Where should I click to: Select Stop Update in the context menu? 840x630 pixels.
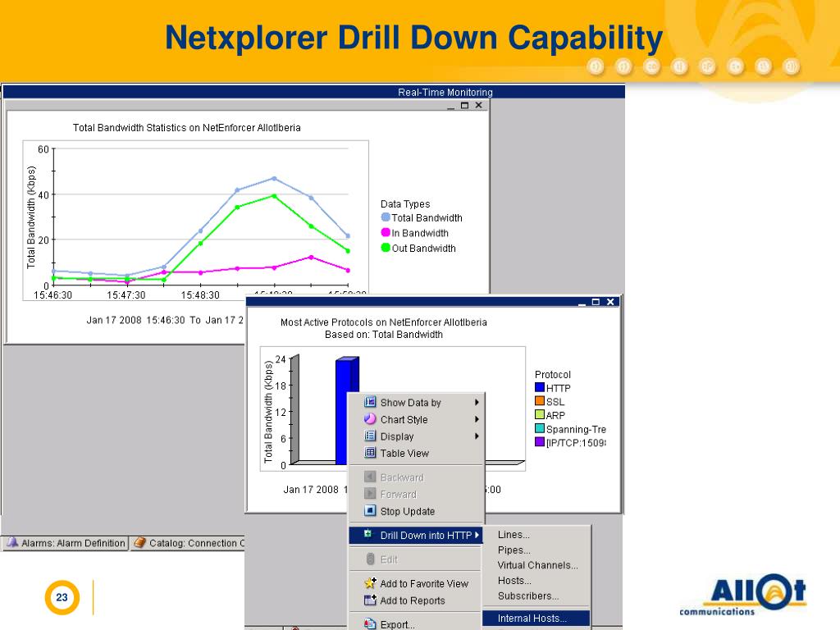[416, 511]
